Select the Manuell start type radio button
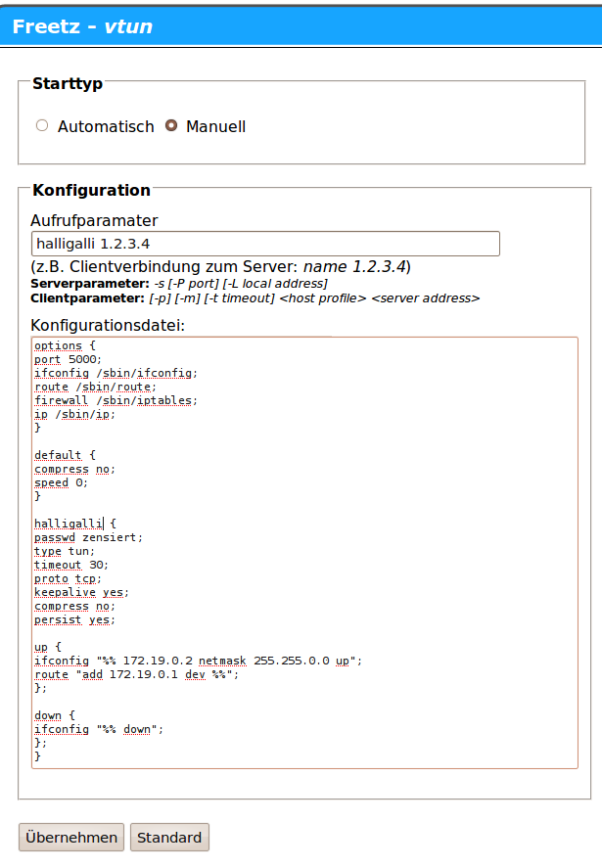 (171, 126)
